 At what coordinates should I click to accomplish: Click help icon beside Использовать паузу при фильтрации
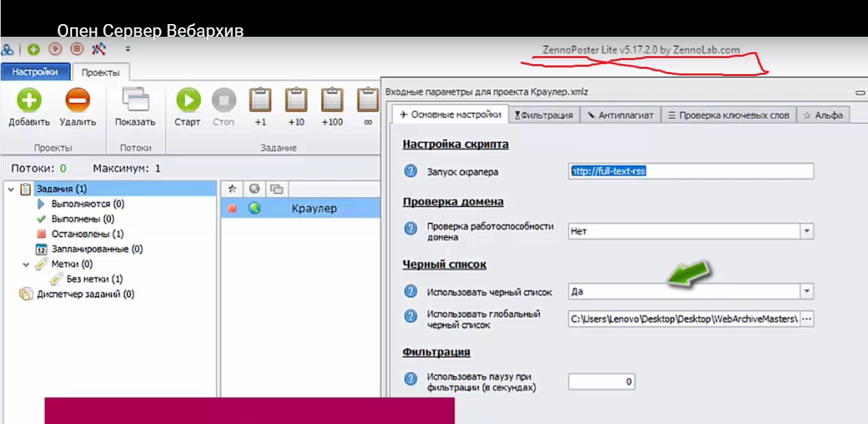410,379
